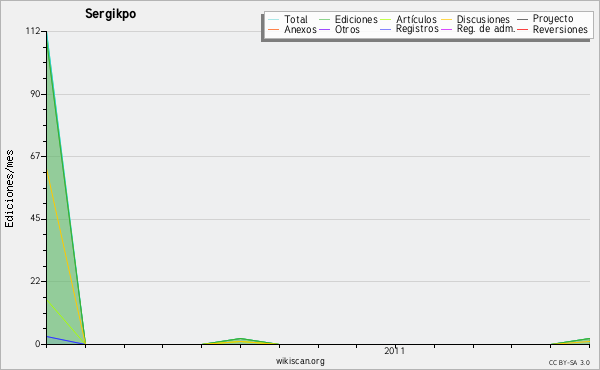Select the Proyecto legend label

pyautogui.click(x=553, y=19)
